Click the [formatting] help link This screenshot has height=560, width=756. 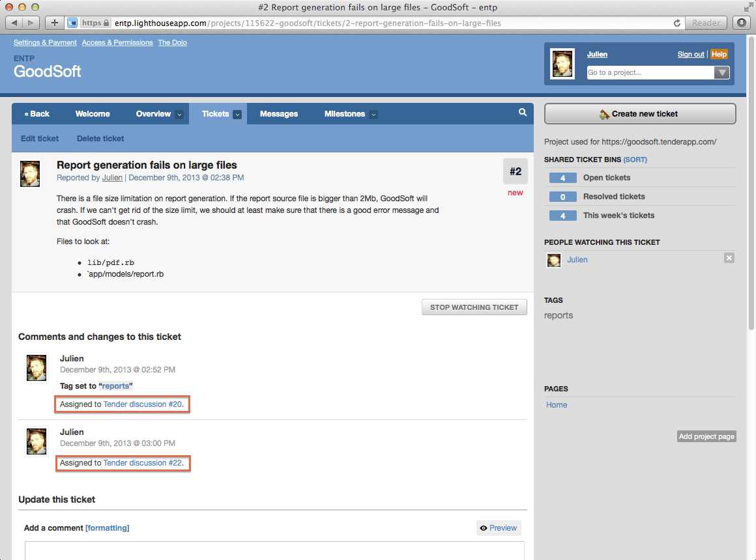pos(107,527)
